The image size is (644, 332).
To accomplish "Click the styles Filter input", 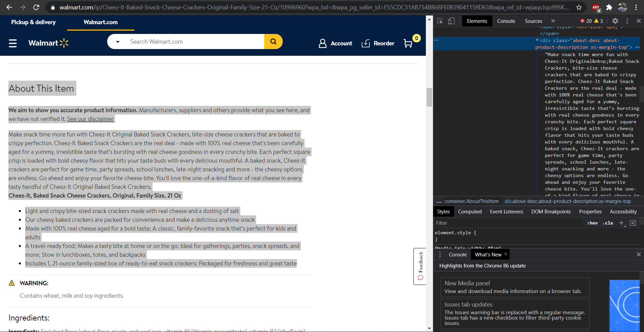I will [508, 223].
